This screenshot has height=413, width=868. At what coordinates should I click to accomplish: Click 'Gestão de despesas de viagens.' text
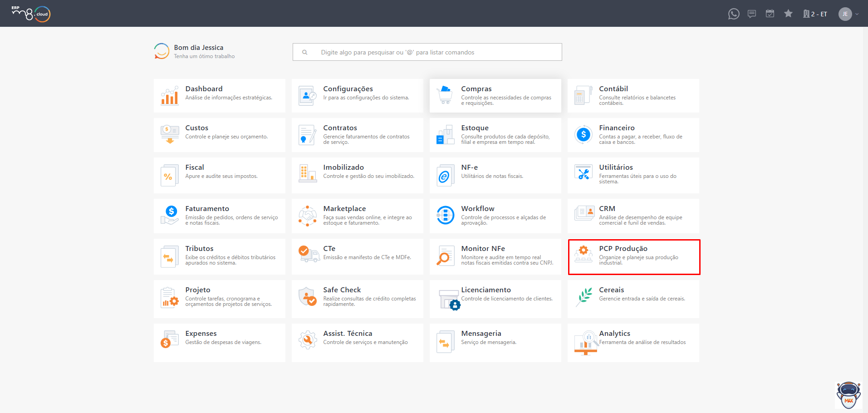223,342
